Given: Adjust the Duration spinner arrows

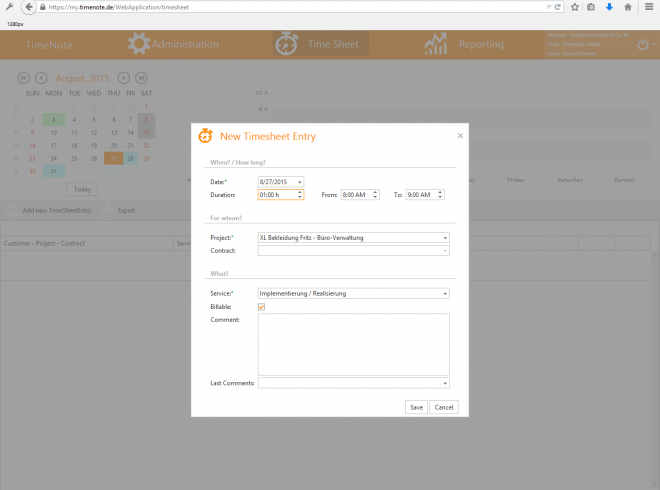Looking at the screenshot, I should 300,195.
